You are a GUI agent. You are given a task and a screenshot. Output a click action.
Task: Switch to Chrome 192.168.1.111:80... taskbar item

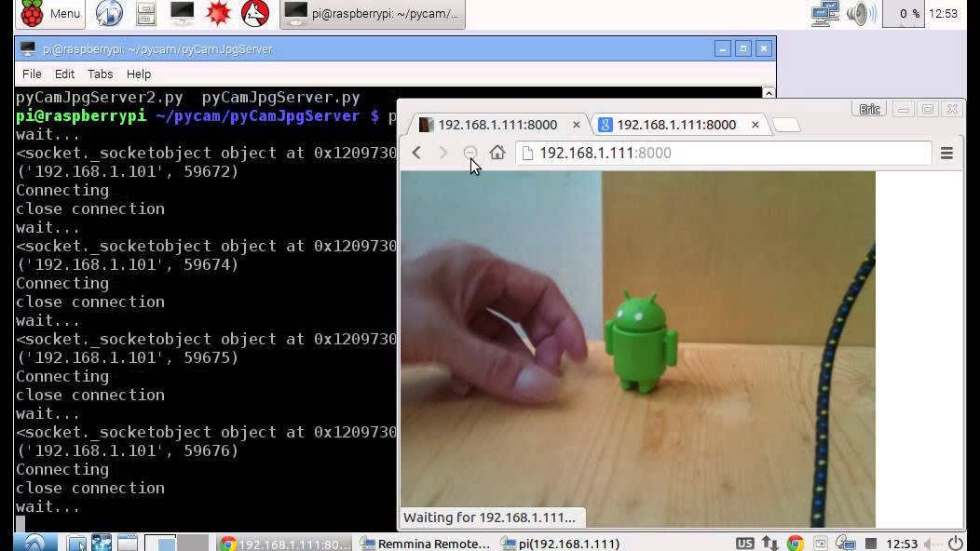286,544
